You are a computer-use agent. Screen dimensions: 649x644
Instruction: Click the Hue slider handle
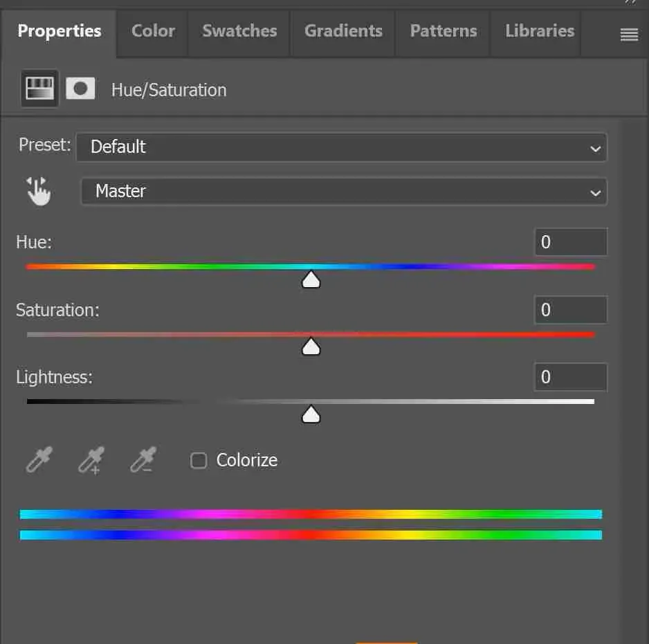pyautogui.click(x=311, y=279)
